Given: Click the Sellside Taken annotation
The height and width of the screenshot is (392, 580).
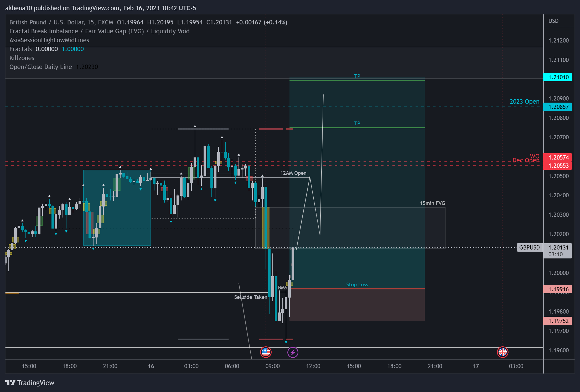Looking at the screenshot, I should tap(251, 297).
